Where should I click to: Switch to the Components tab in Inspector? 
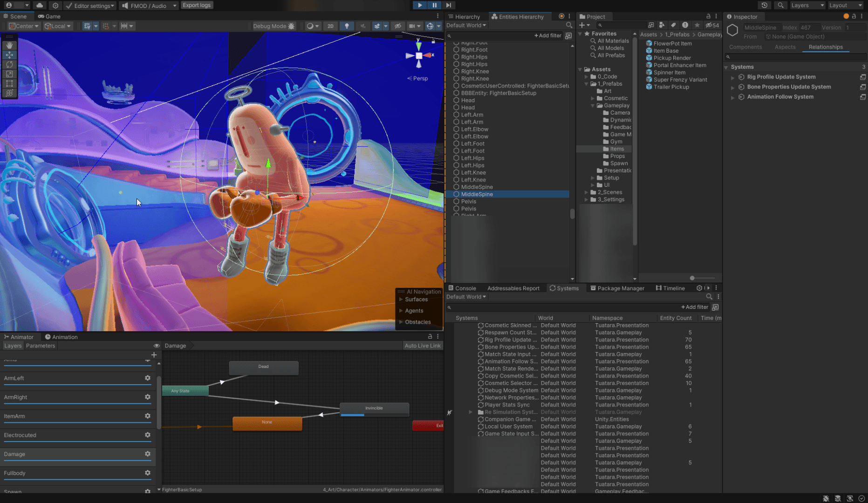(745, 47)
